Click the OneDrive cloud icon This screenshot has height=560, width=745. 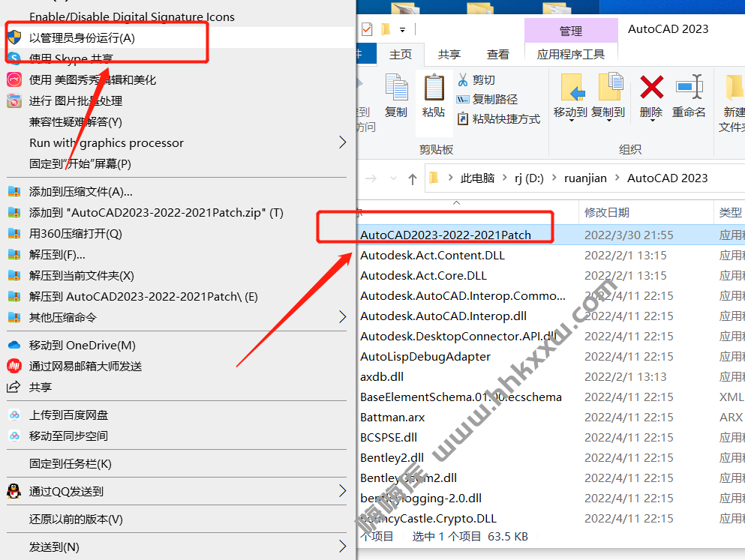coord(14,345)
